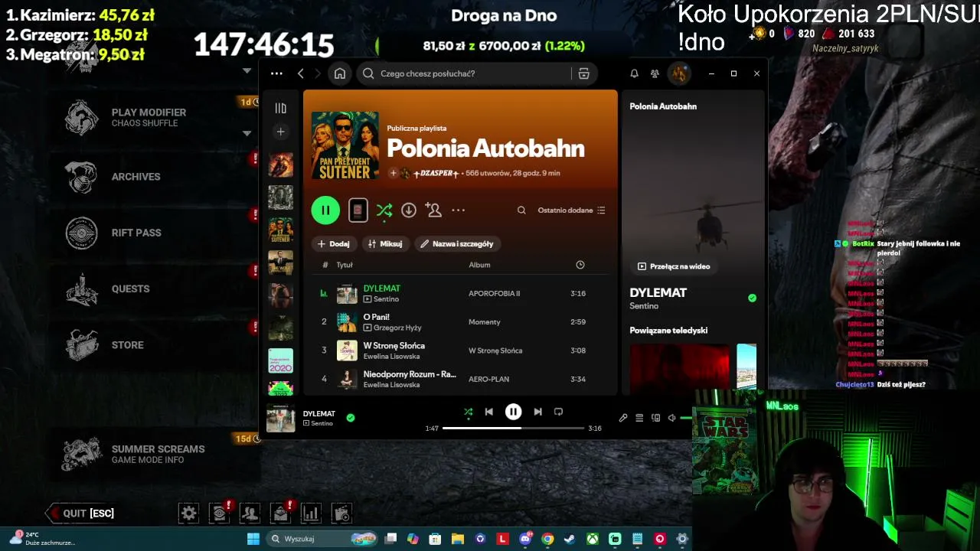The image size is (980, 551).
Task: Open the Dead by Daylight credits clapperboard icon
Action: (341, 513)
